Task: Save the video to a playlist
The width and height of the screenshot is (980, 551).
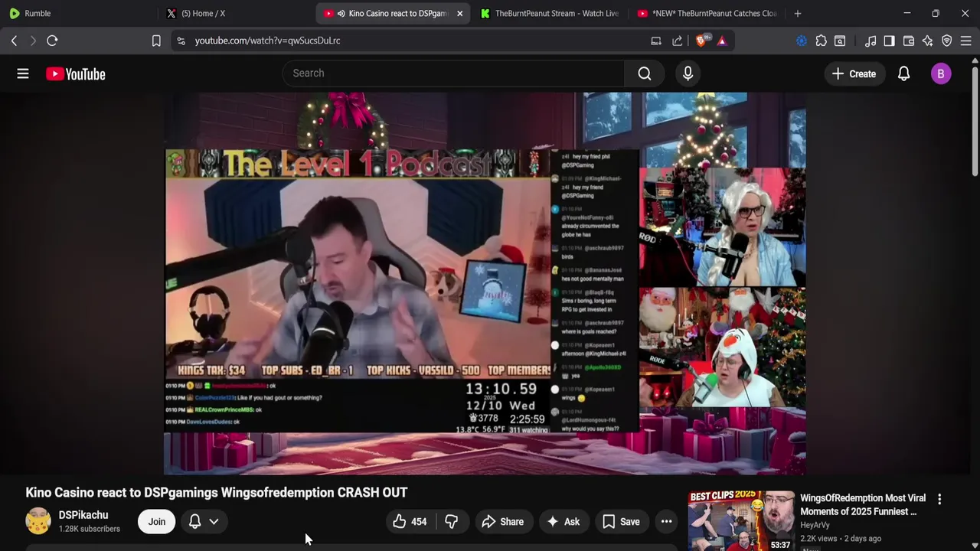Action: (621, 522)
